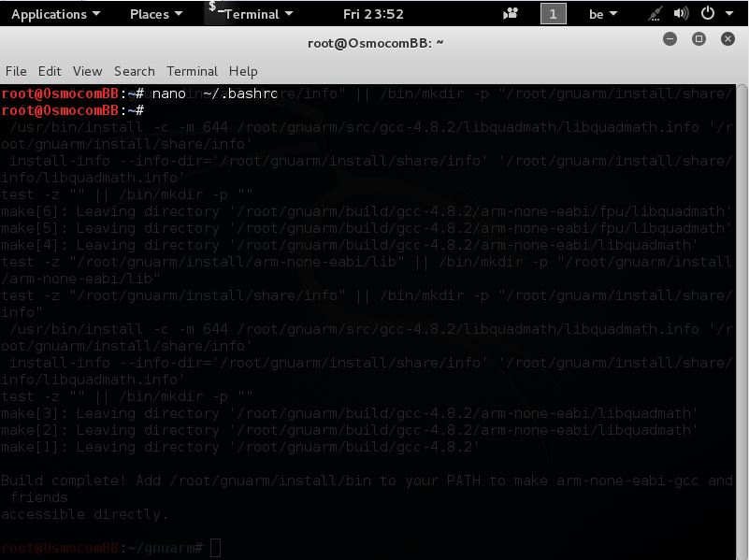The width and height of the screenshot is (749, 560).
Task: Open the Search menu
Action: pos(135,71)
